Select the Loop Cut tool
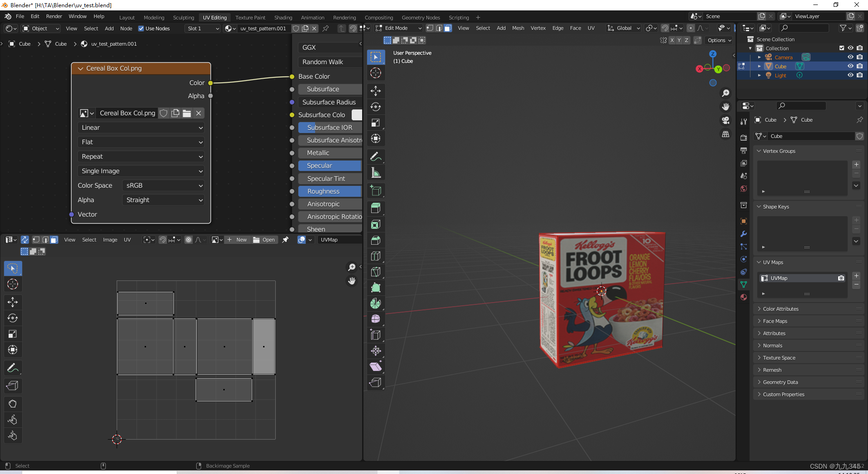 [x=376, y=256]
